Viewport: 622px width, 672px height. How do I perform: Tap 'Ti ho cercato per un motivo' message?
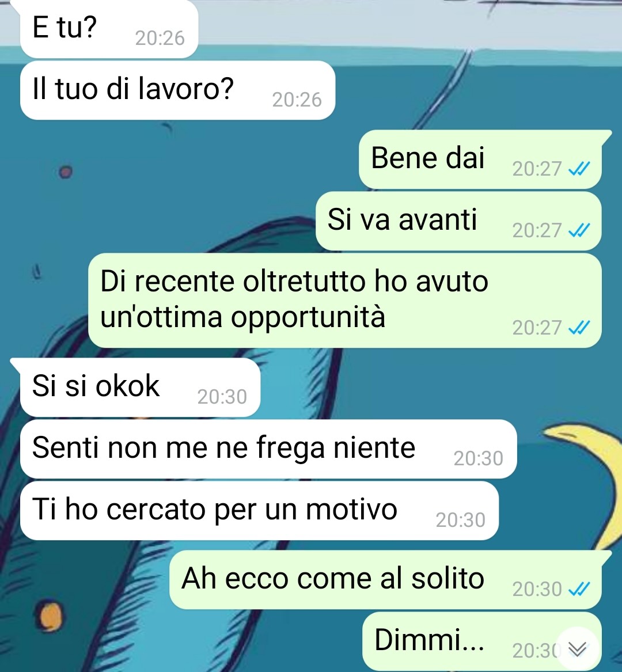259,511
